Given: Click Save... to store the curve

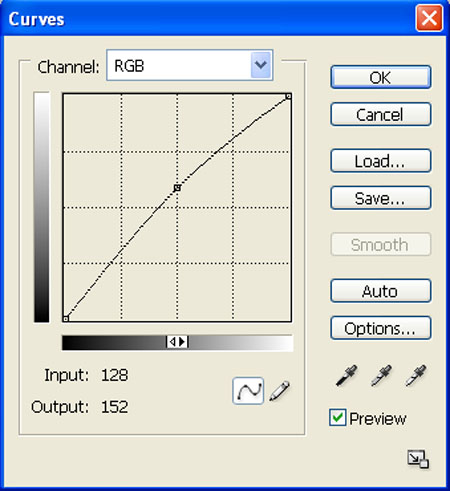Looking at the screenshot, I should [381, 198].
